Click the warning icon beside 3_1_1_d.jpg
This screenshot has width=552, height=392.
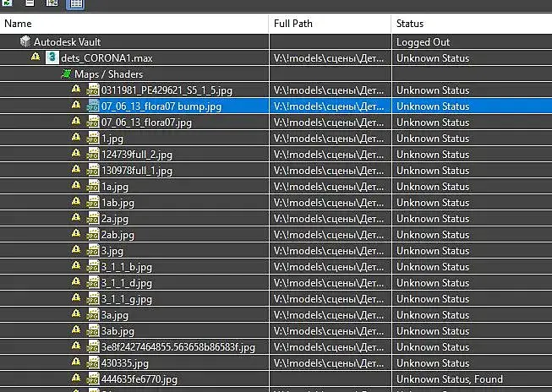coord(76,281)
